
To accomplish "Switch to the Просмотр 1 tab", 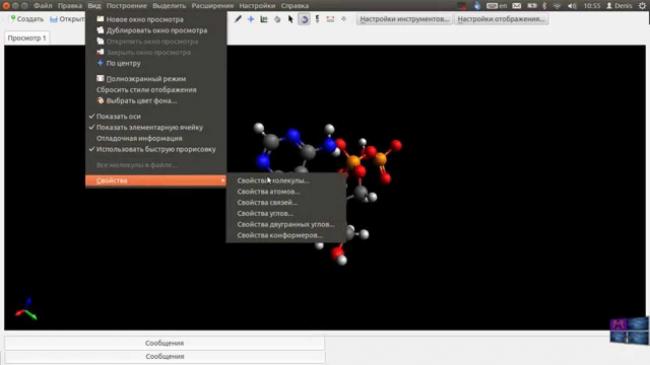I will [27, 38].
